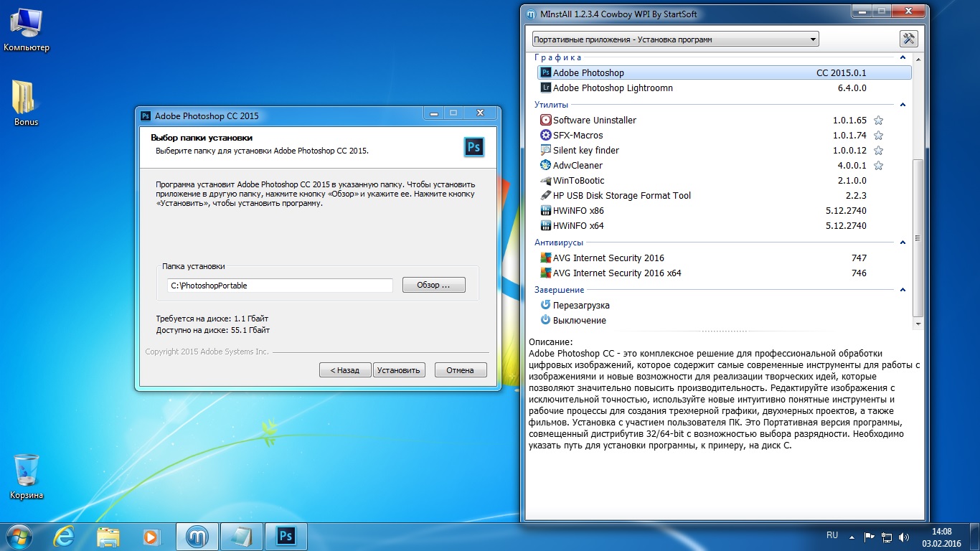Click the Ps logo in installer header

coord(473,146)
